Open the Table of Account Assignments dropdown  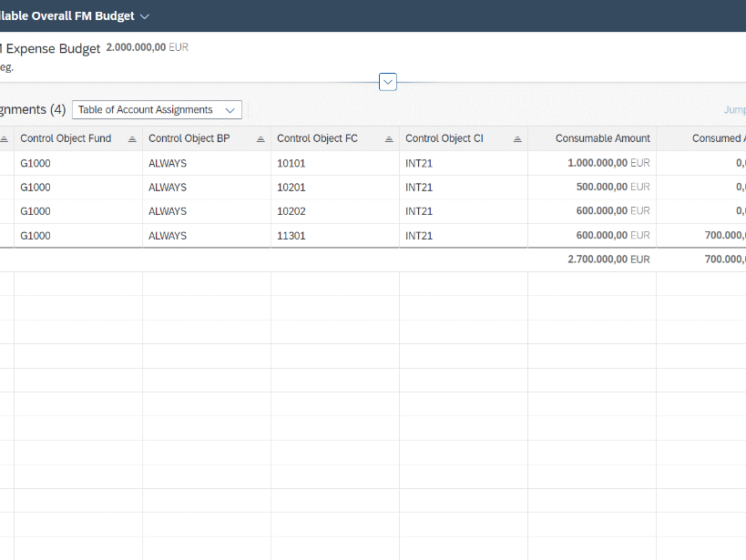click(x=157, y=110)
